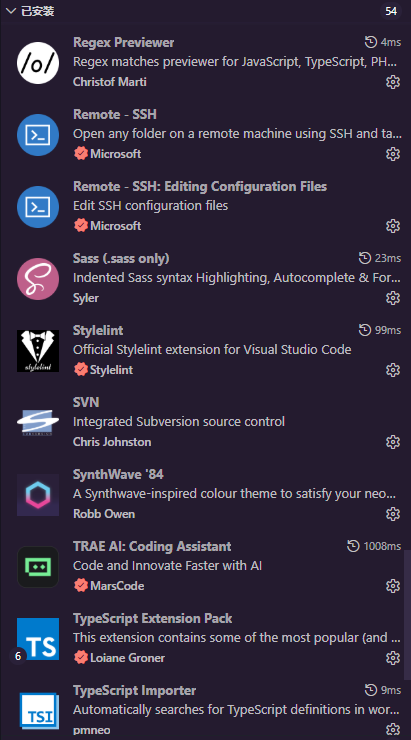Click the 6 pack badge on TS icon
The height and width of the screenshot is (740, 411).
coord(18,656)
